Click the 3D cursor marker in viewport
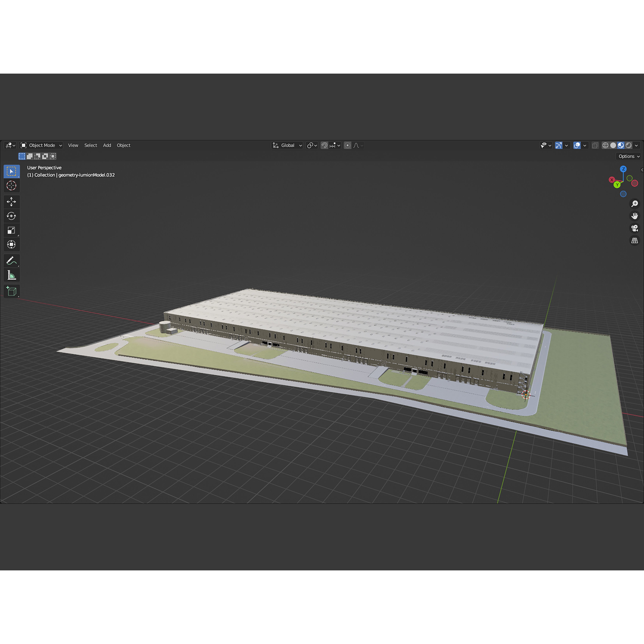 [526, 395]
